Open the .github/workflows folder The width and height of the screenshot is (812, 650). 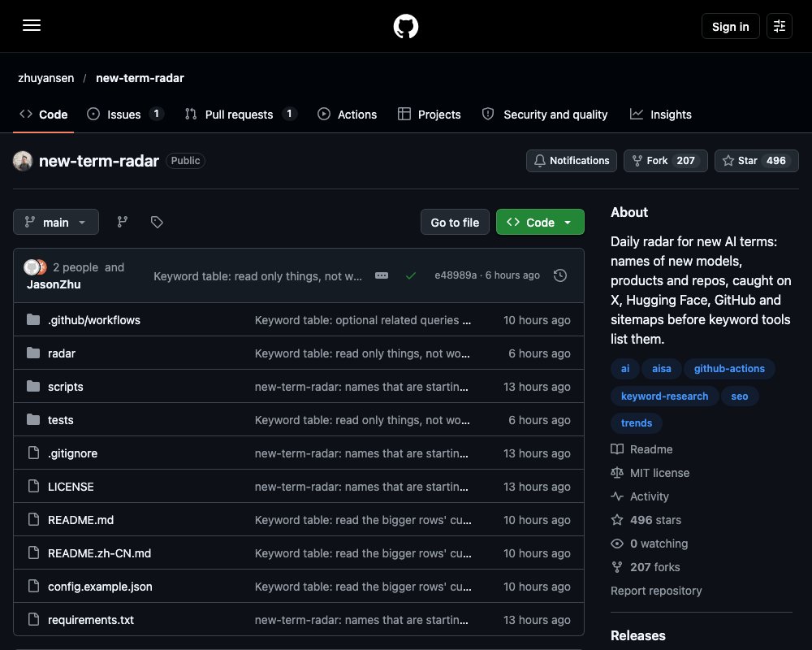(93, 320)
